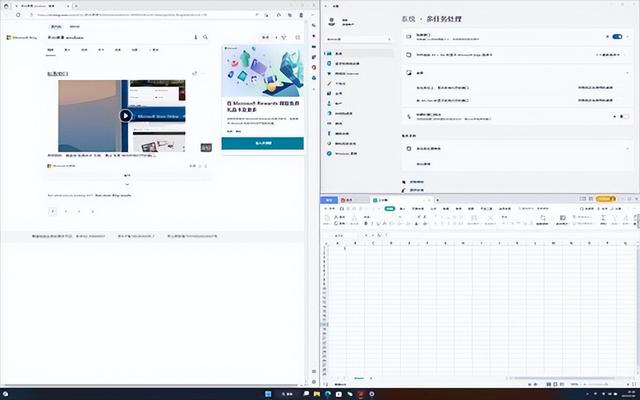Click Bold in the WPS spreadsheet toolbar
This screenshot has height=400, width=640.
pyautogui.click(x=366, y=223)
